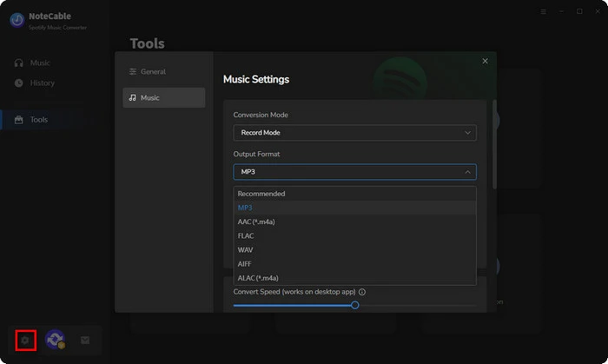
Task: Select Tools in the sidebar
Action: coord(39,120)
